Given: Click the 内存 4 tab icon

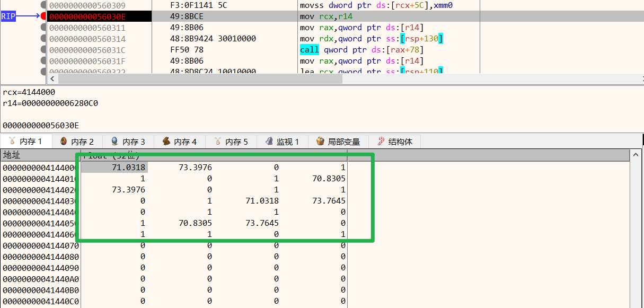Looking at the screenshot, I should click(166, 142).
